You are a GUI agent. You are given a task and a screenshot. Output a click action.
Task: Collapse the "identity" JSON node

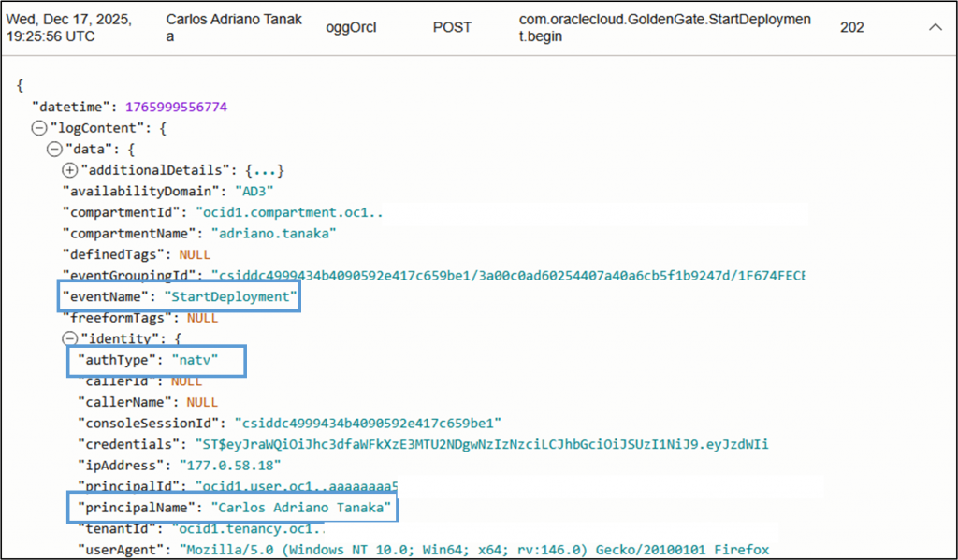tap(69, 338)
